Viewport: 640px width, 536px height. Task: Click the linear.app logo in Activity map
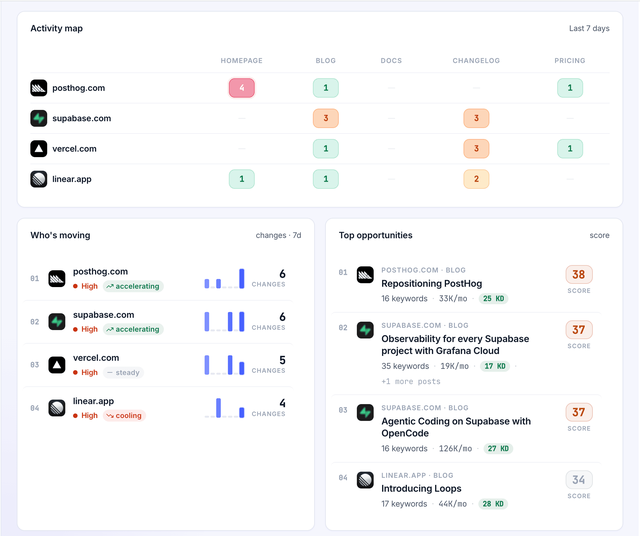(39, 179)
